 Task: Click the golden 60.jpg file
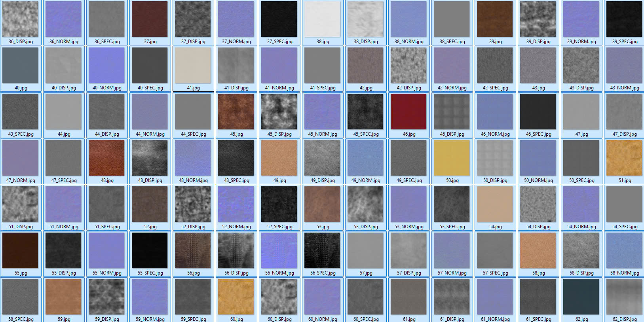click(x=236, y=297)
